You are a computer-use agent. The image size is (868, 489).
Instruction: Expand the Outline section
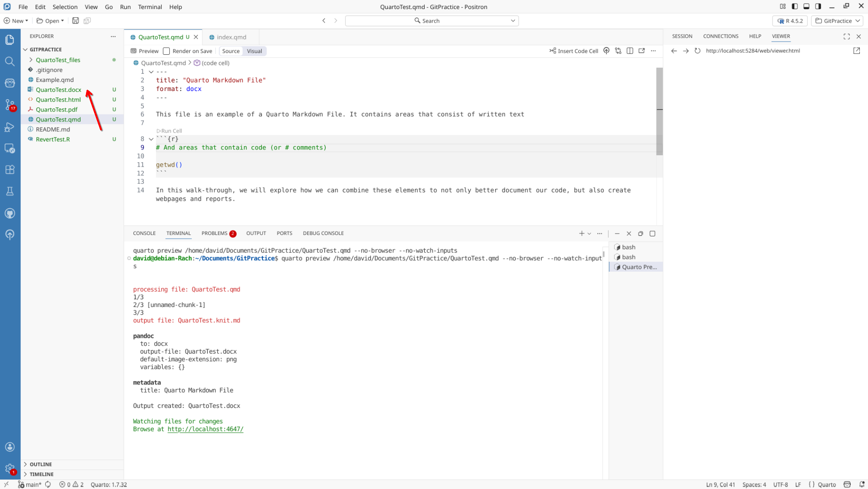coord(41,464)
